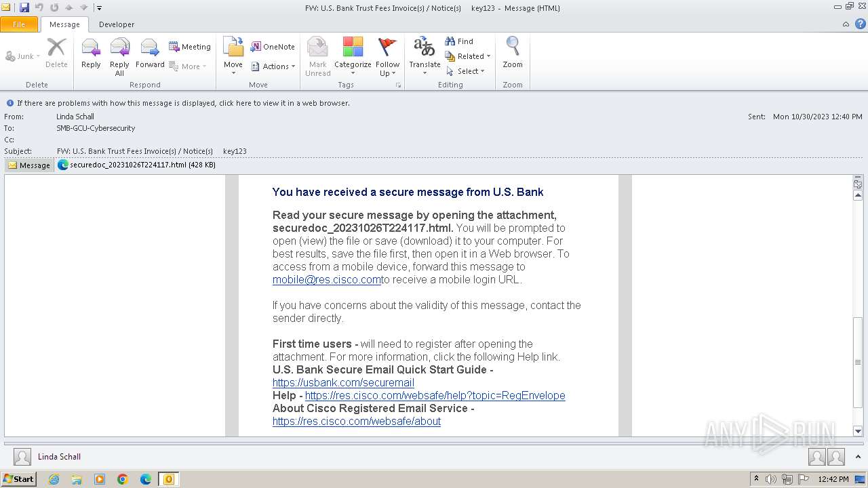Click sender name Linda Schall in header
The width and height of the screenshot is (868, 488).
75,117
